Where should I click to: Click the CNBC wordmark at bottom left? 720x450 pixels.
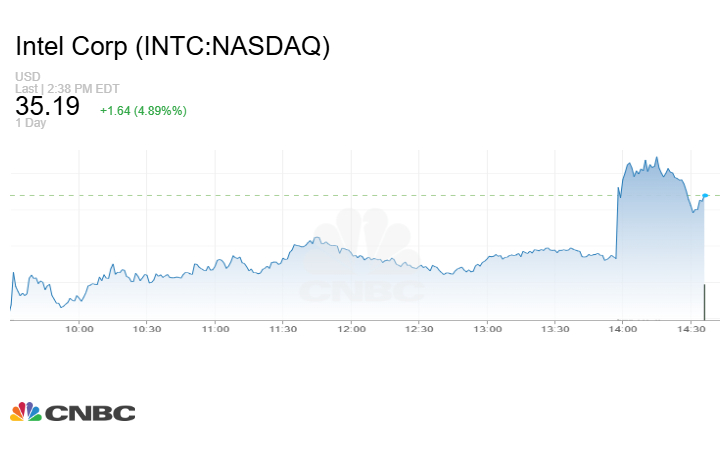point(89,412)
